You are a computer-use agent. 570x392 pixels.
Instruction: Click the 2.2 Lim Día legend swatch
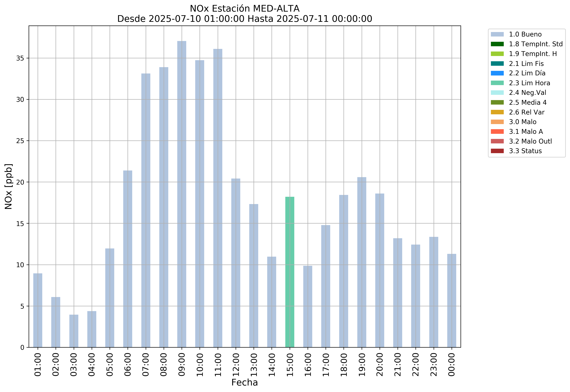tap(497, 73)
